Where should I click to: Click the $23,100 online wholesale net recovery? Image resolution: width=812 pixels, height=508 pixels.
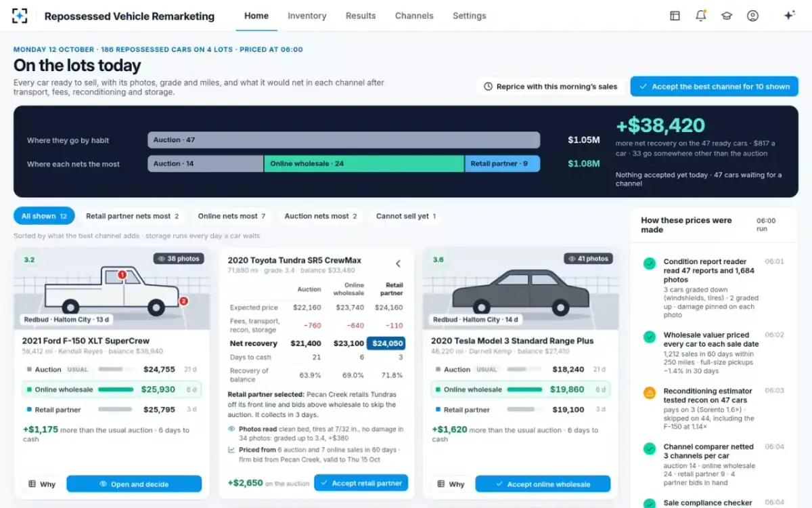pos(348,343)
